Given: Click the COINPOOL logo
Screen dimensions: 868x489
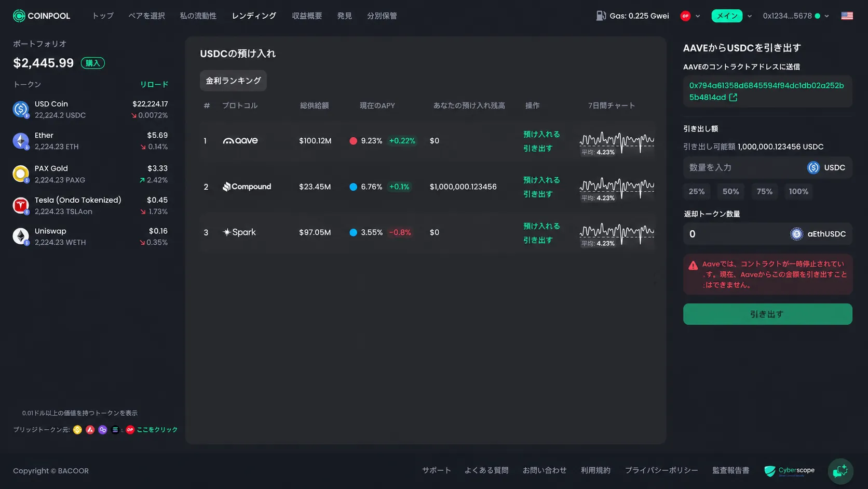Looking at the screenshot, I should click(x=42, y=16).
